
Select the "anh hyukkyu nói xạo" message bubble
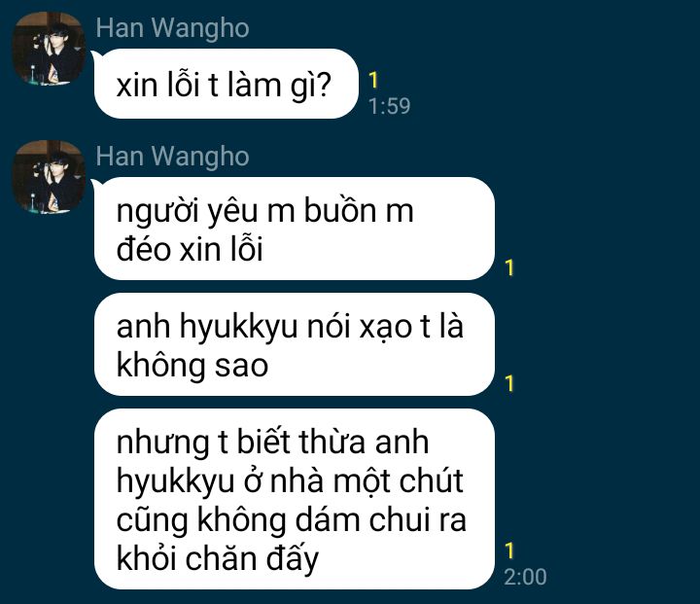pos(295,344)
